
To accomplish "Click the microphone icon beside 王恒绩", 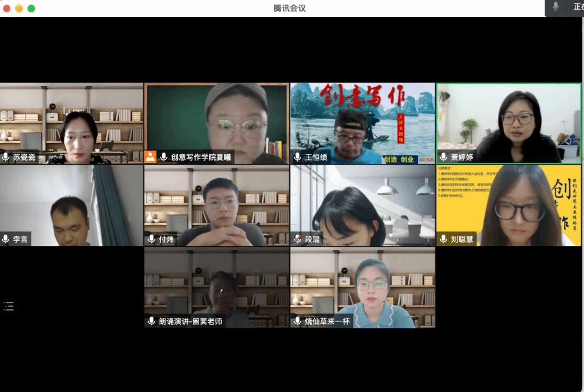I will (x=297, y=157).
